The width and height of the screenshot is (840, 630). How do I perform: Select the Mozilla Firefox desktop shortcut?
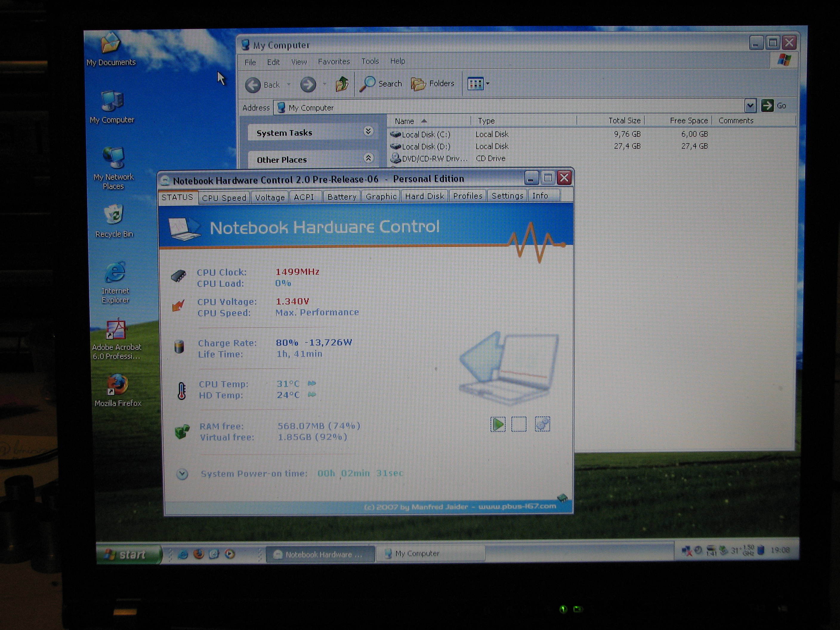(118, 390)
